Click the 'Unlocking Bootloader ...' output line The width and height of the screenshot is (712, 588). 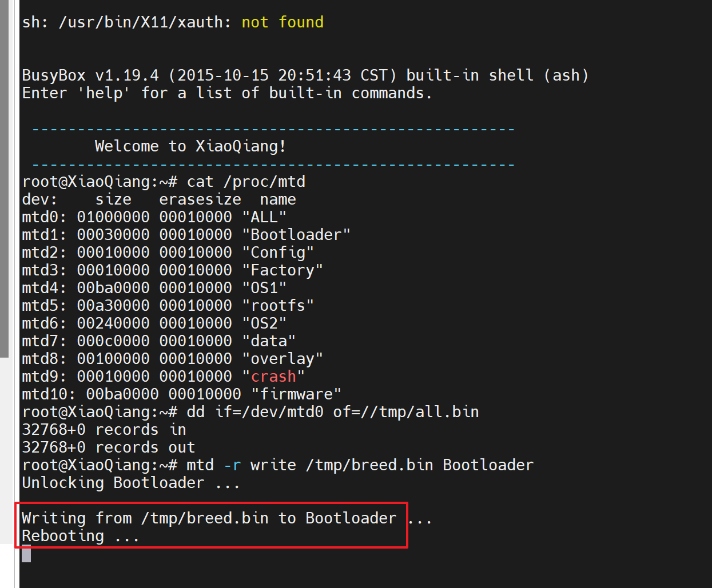coord(130,483)
